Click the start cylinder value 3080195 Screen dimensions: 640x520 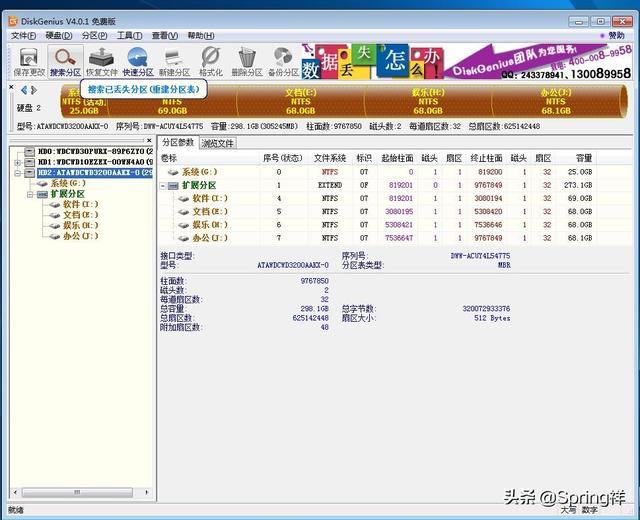point(399,212)
